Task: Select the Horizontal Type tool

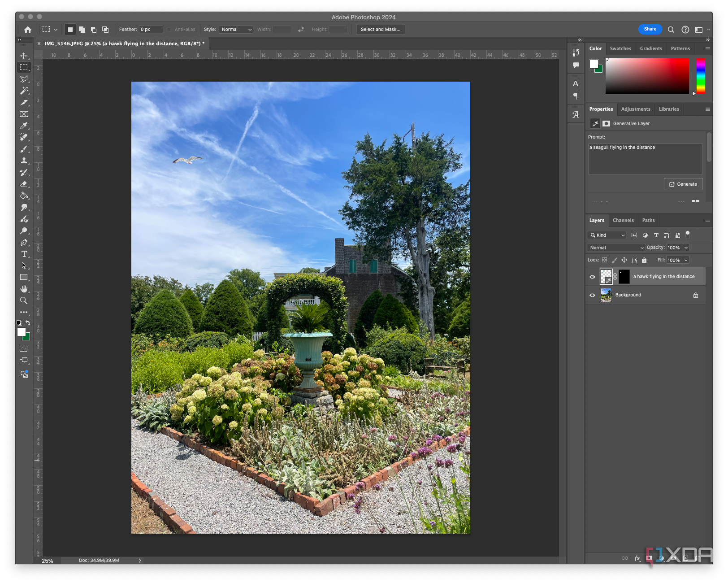Action: click(x=24, y=254)
